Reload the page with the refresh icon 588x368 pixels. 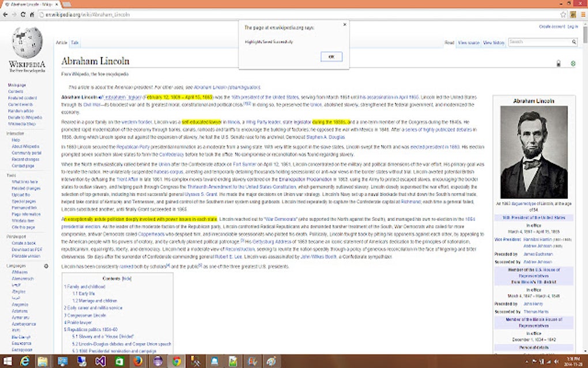pyautogui.click(x=23, y=14)
